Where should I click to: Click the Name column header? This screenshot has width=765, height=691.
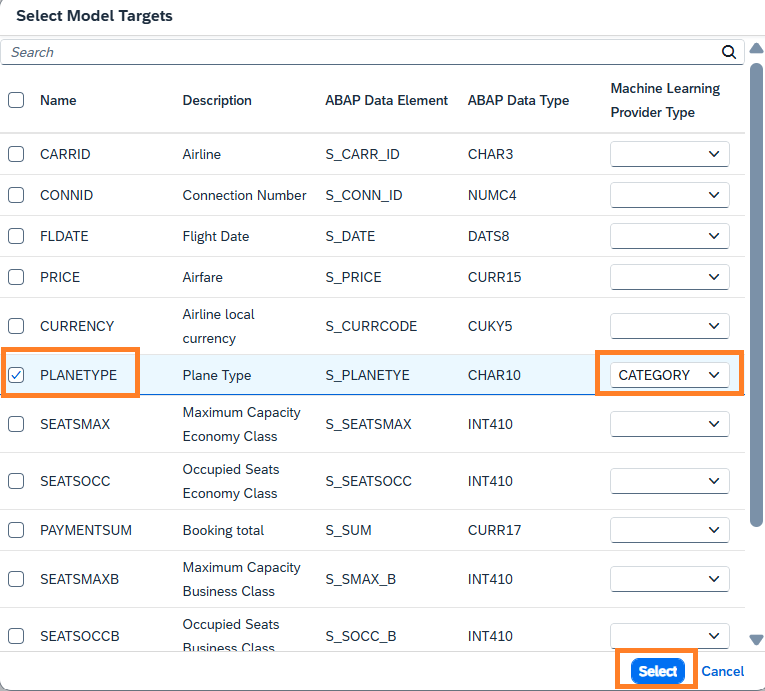click(x=58, y=100)
